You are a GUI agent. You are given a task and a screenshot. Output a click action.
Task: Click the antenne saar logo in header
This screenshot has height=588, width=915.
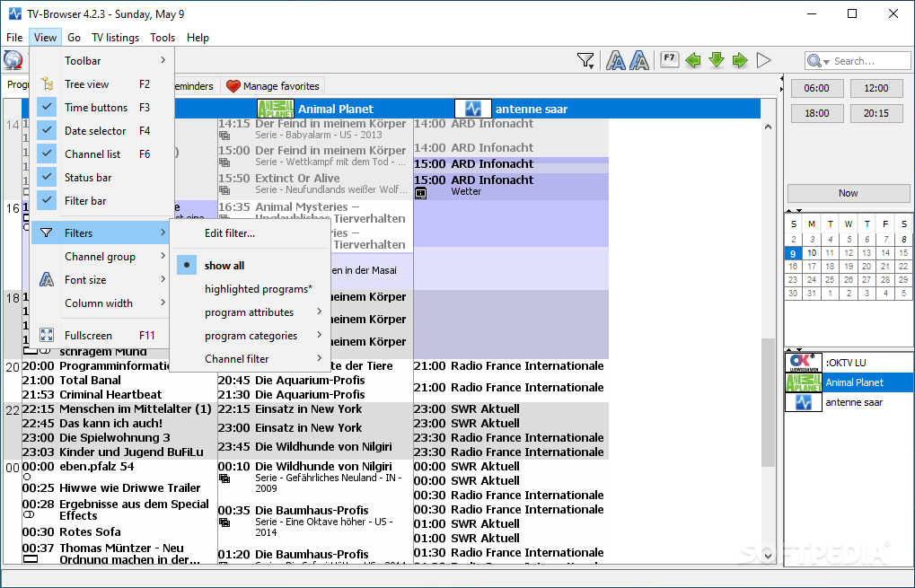[472, 110]
